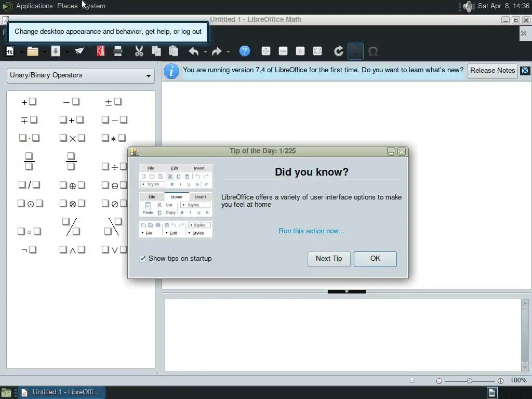Send document via email icon
The height and width of the screenshot is (399, 532).
pyautogui.click(x=79, y=51)
